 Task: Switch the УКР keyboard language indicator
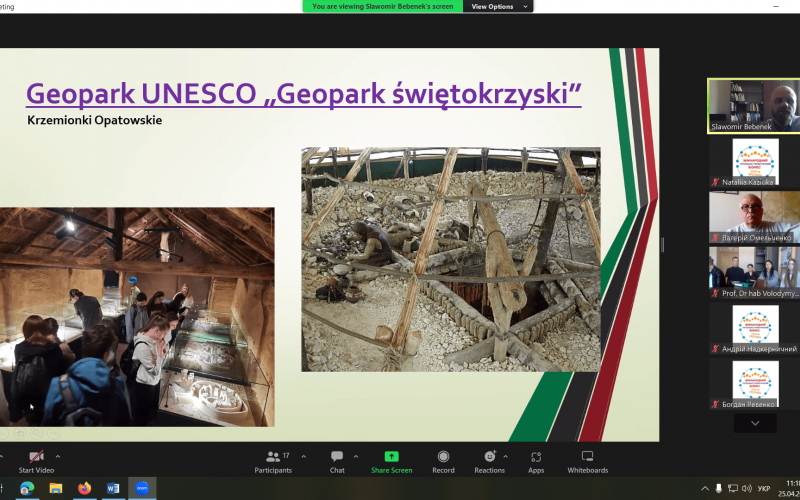click(x=764, y=489)
